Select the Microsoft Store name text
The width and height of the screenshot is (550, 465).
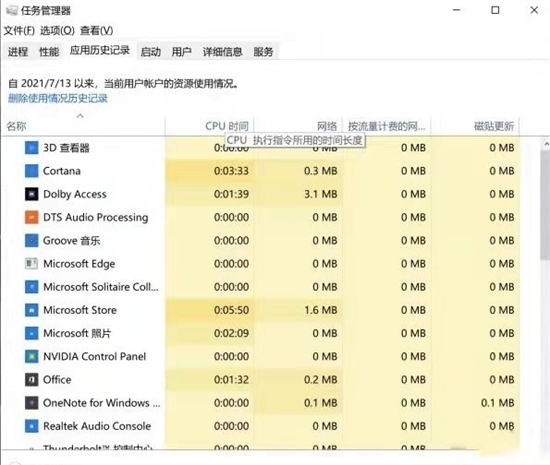point(80,310)
